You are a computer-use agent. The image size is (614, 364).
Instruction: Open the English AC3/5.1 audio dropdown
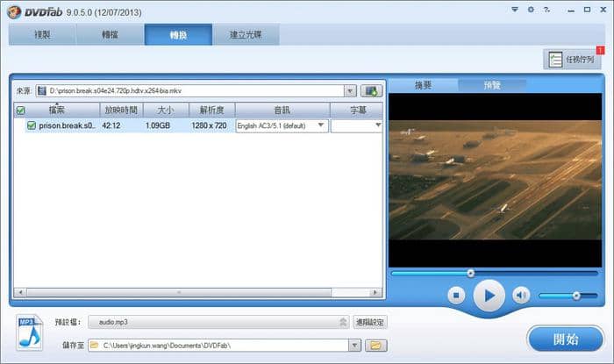321,125
